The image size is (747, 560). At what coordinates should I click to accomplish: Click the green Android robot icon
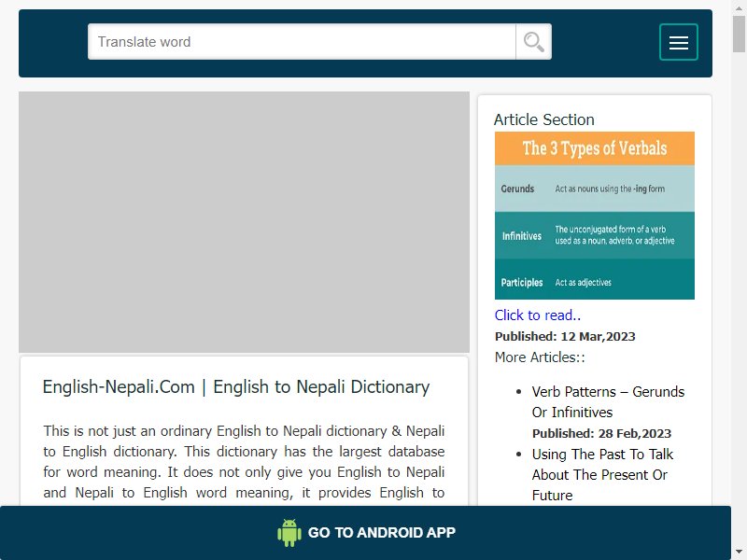pyautogui.click(x=289, y=532)
